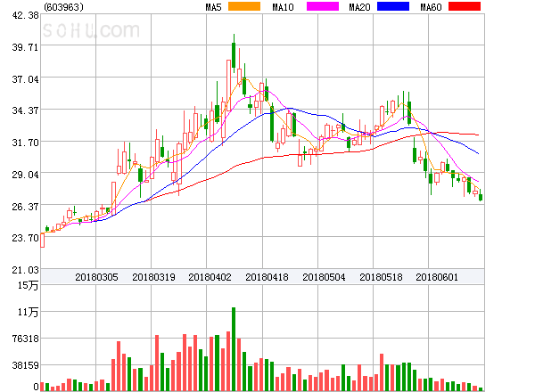Click the 39.71 price axis label
This screenshot has height=392, width=535.
(25, 47)
